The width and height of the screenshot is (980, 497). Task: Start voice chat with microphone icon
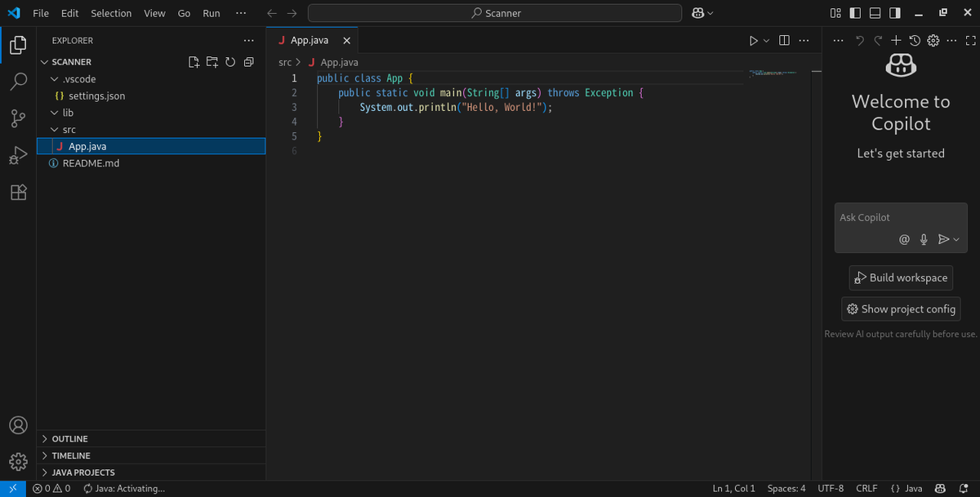tap(924, 239)
